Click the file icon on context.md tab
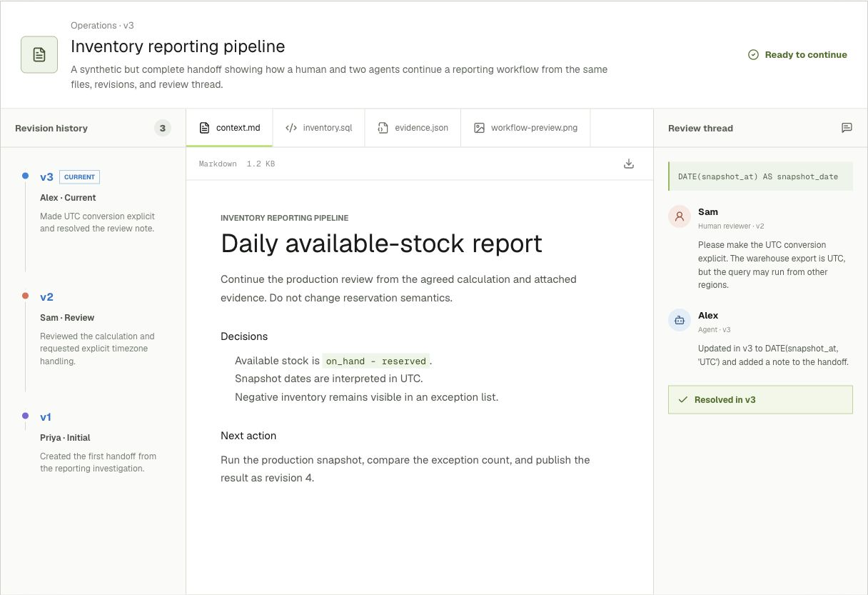 click(204, 128)
